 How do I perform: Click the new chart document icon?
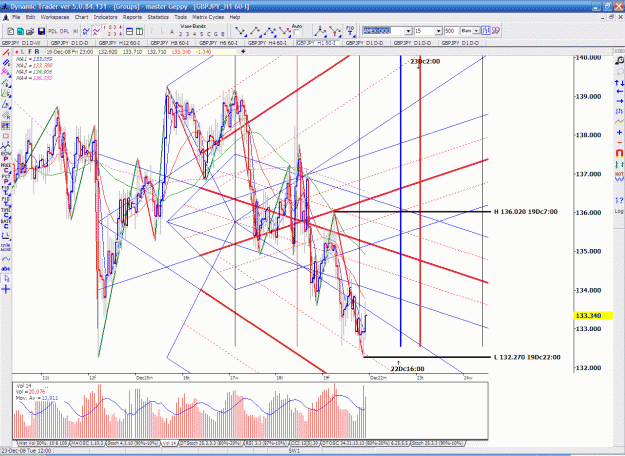pyautogui.click(x=11, y=31)
